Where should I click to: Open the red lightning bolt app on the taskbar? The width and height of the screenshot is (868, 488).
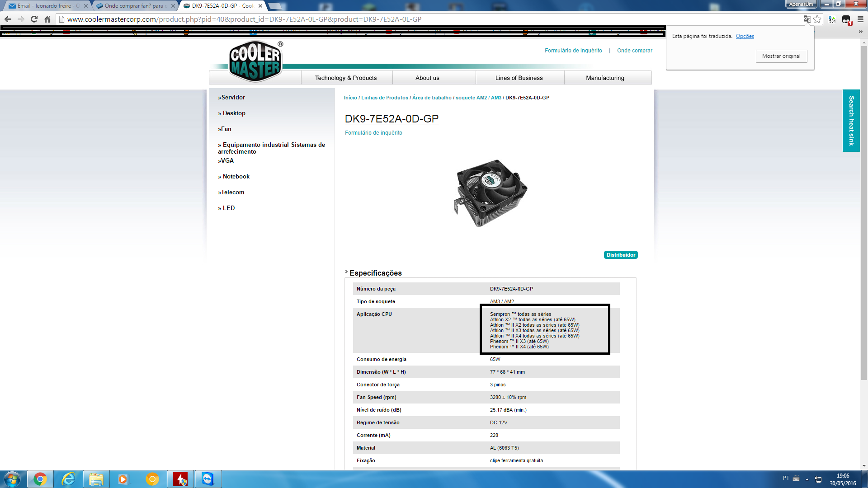[180, 479]
